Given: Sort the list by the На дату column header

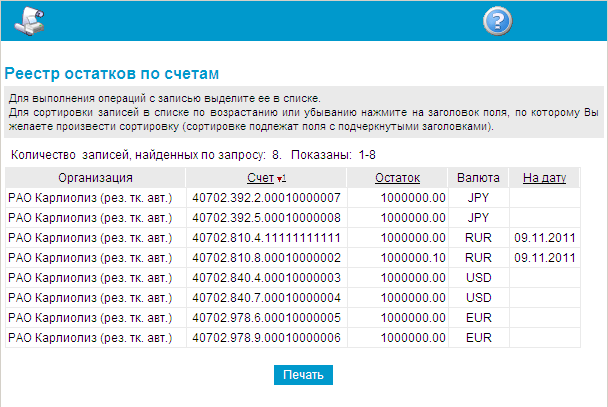Looking at the screenshot, I should click(544, 178).
